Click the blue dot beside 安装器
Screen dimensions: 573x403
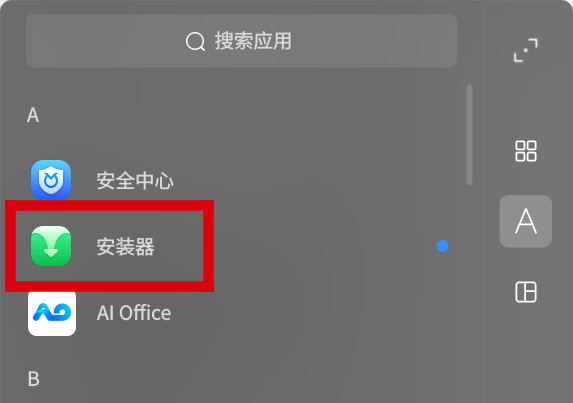point(442,246)
